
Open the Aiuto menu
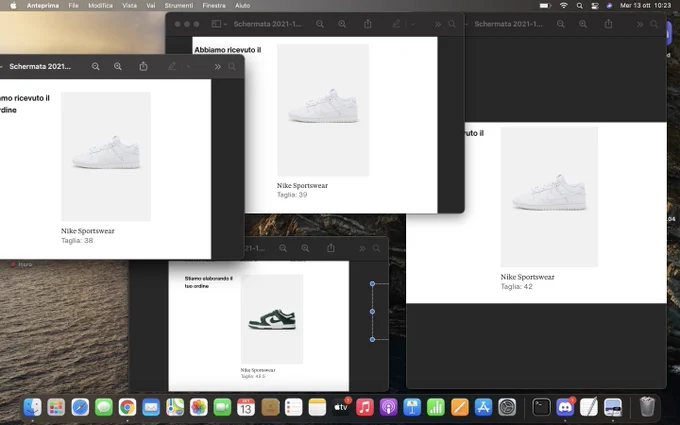(x=242, y=6)
